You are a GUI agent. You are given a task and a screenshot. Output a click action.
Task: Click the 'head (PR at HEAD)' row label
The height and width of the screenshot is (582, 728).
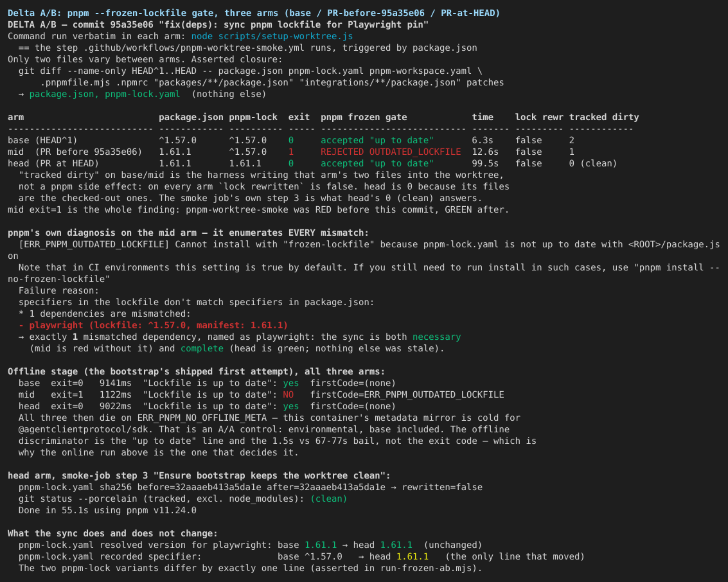pos(53,163)
